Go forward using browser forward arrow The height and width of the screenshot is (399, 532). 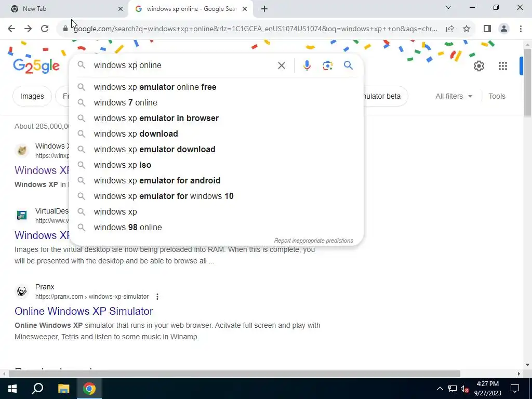click(28, 29)
